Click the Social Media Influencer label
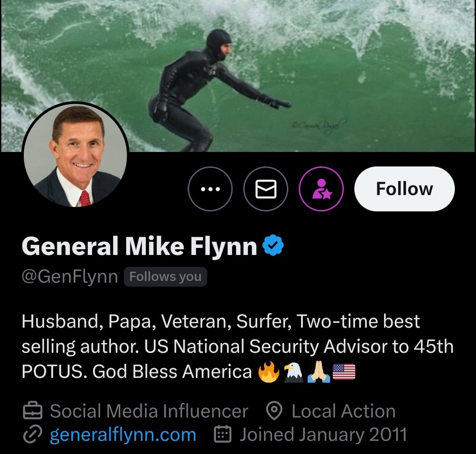 tap(149, 412)
